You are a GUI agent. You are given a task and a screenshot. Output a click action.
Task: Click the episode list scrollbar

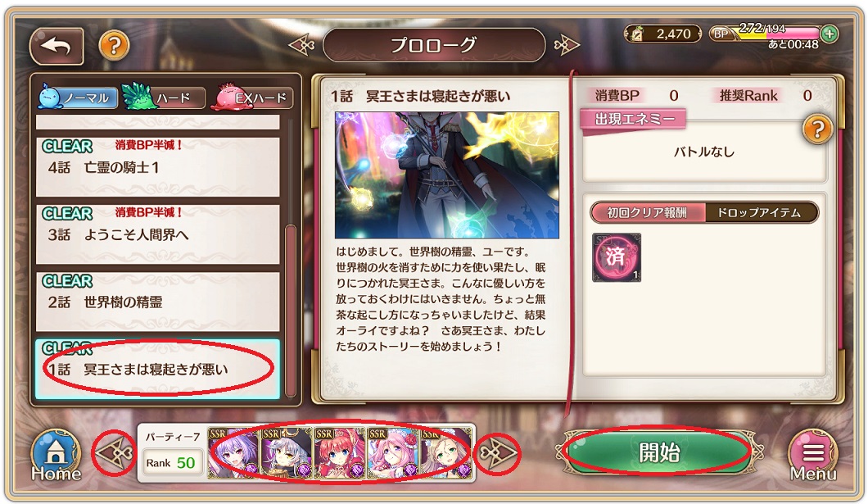click(x=291, y=310)
